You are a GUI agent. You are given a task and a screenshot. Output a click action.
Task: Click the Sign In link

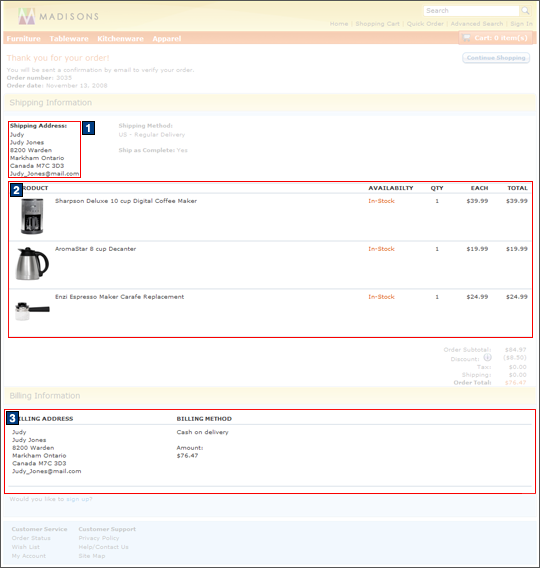pos(522,24)
